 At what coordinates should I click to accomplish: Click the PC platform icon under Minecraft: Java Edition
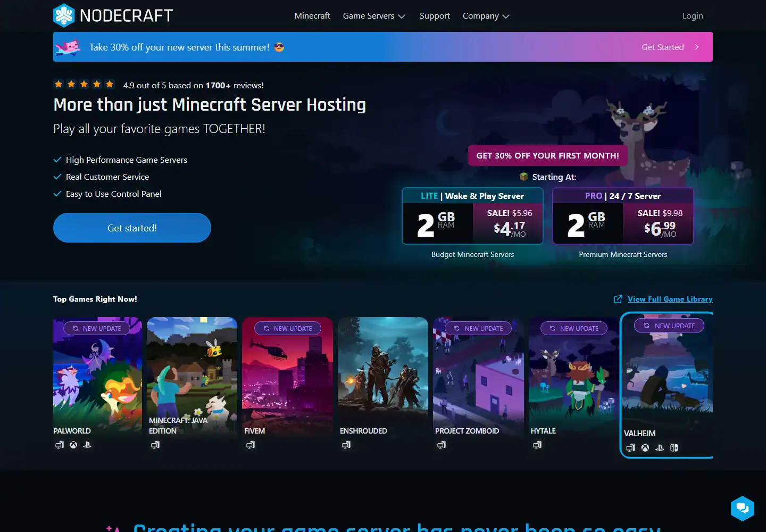click(x=155, y=445)
